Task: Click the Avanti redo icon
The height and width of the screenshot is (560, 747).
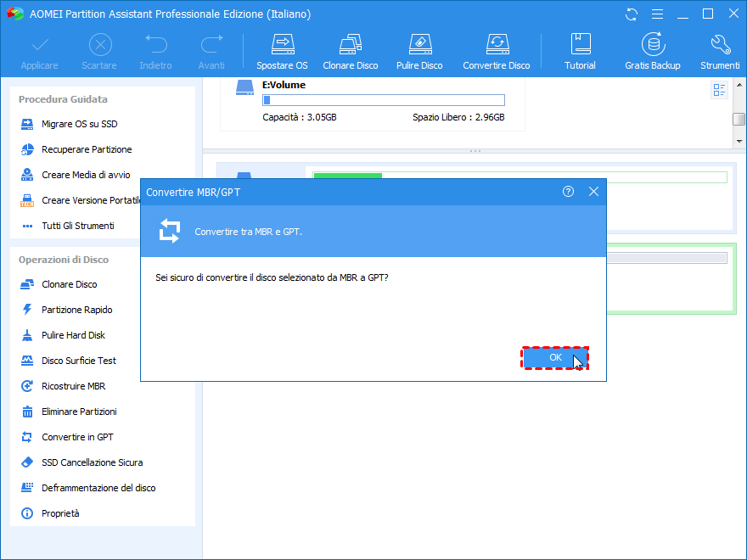Action: [x=211, y=44]
